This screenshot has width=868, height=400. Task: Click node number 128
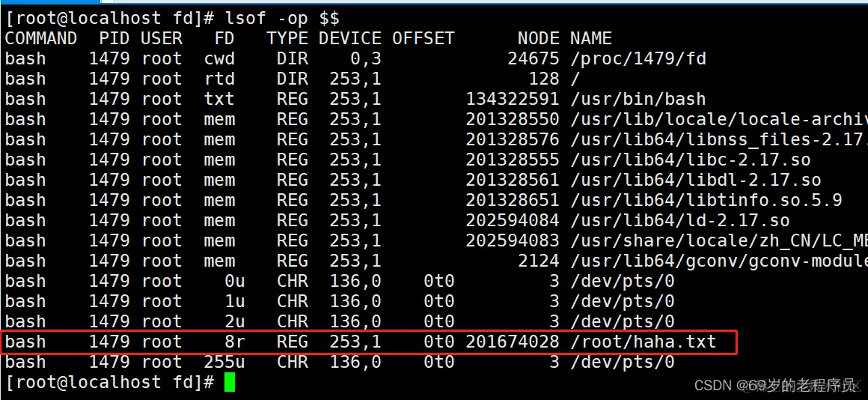[x=543, y=79]
